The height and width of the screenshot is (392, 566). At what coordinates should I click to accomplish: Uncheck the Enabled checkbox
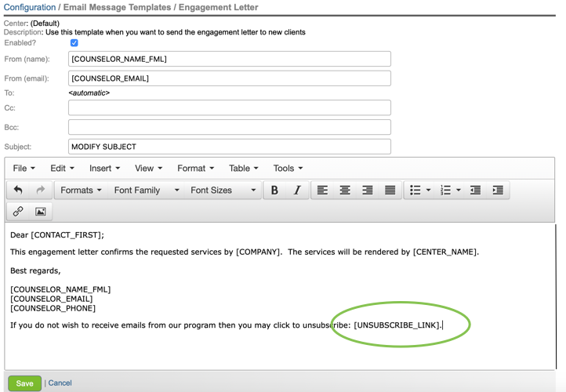[74, 43]
